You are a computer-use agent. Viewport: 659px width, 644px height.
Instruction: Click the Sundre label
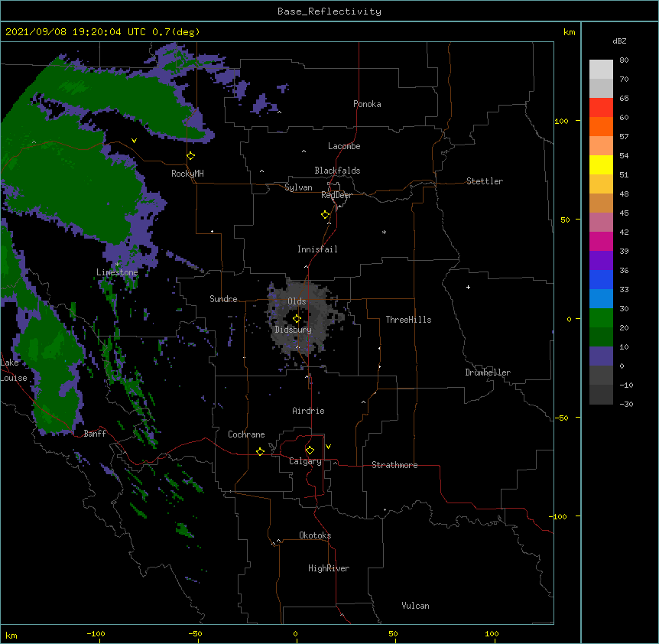point(223,299)
